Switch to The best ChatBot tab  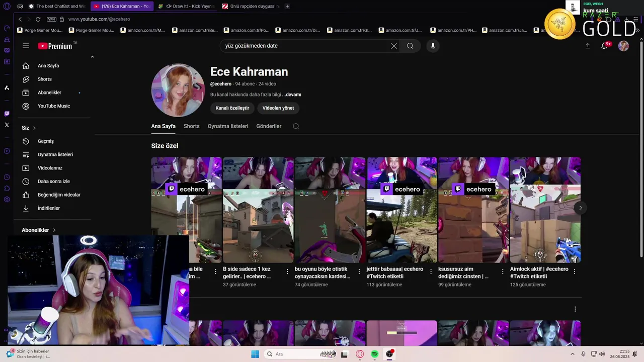tap(56, 7)
